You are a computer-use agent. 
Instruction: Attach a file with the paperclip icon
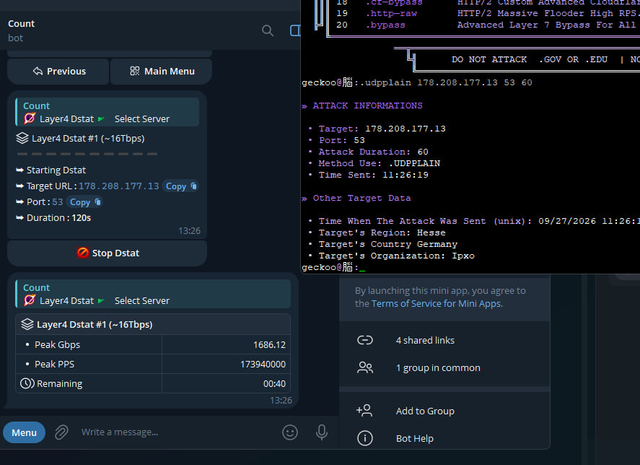pos(61,432)
